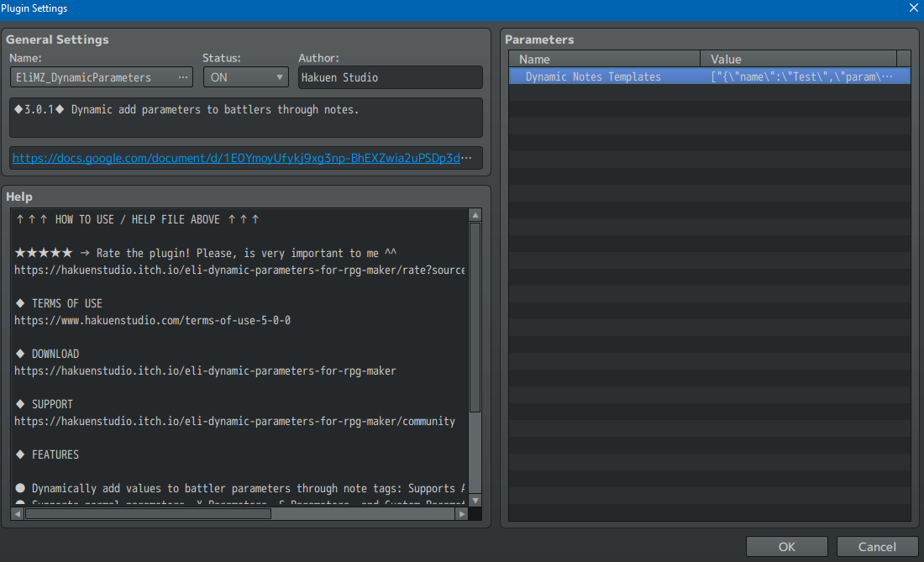Click the Help scroll left arrow

tap(17, 513)
